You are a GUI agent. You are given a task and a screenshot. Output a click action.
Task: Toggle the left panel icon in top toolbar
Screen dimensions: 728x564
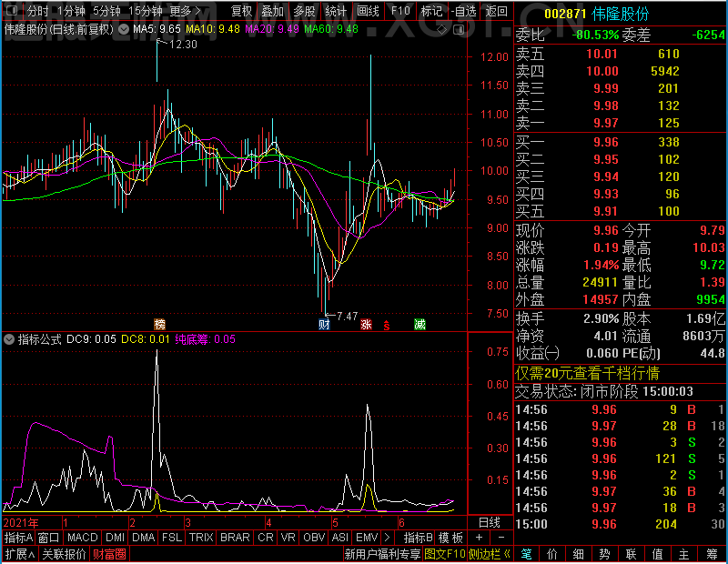click(x=12, y=10)
